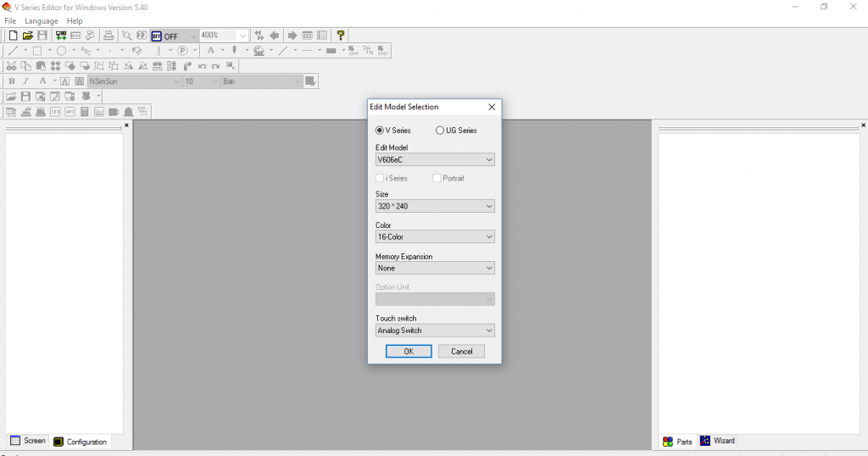Toggle Bold text formatting

point(11,81)
